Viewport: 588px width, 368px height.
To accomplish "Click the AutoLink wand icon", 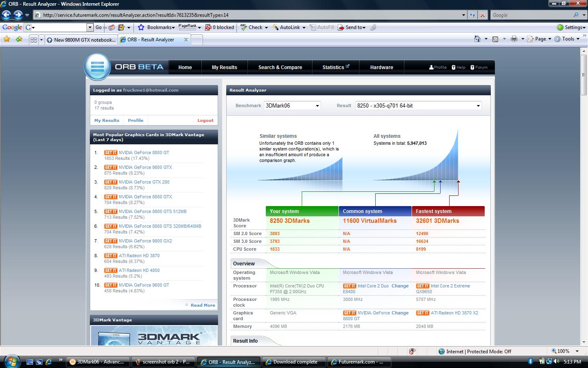I will [x=276, y=27].
